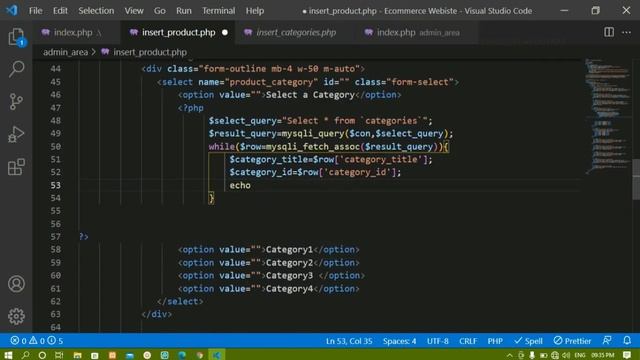Click the Prettier status bar item
The image size is (640, 360).
pyautogui.click(x=572, y=341)
